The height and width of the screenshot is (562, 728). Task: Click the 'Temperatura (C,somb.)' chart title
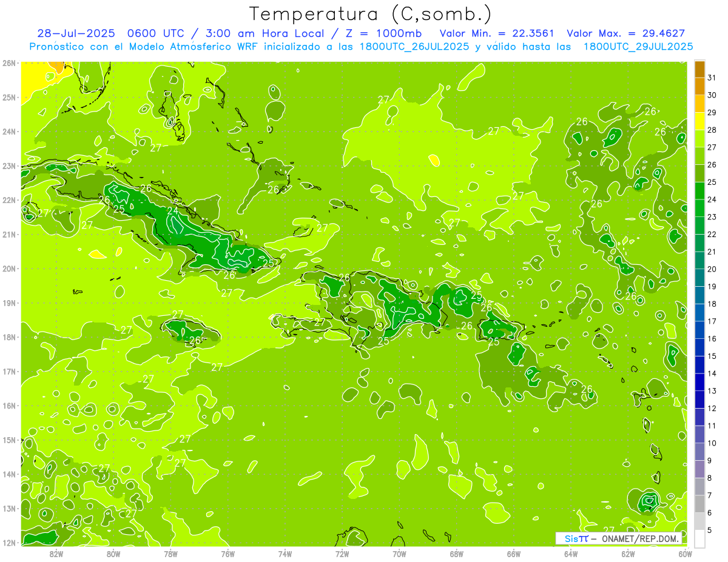371,15
